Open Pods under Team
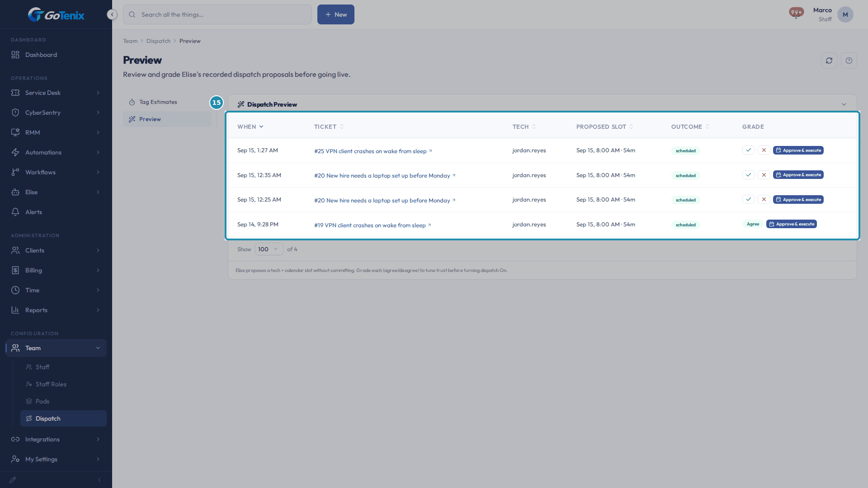 point(63,401)
